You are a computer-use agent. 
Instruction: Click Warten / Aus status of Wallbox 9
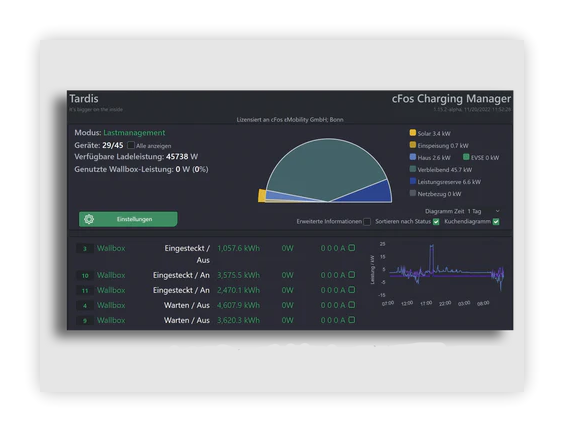pos(187,320)
